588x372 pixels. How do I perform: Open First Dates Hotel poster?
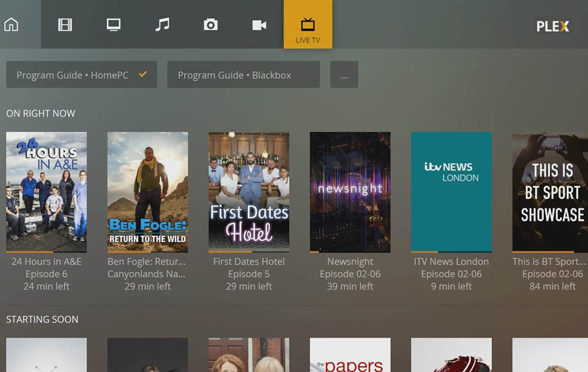click(249, 191)
